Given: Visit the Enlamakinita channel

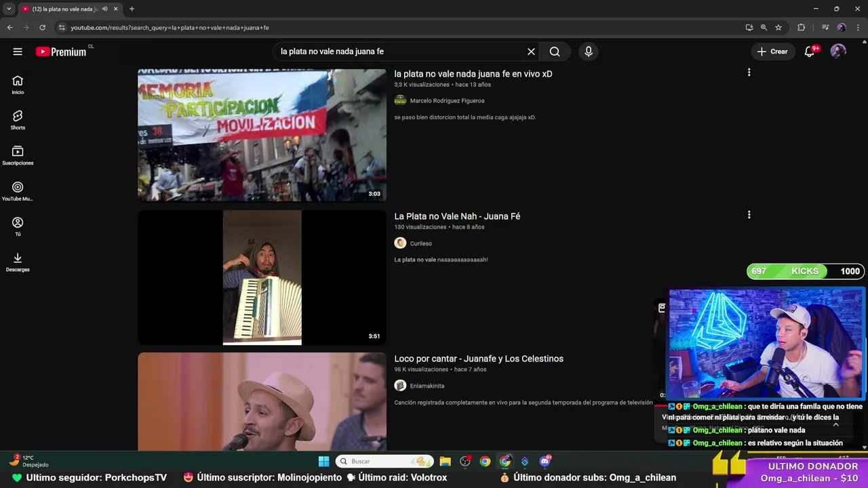Looking at the screenshot, I should click(x=427, y=386).
